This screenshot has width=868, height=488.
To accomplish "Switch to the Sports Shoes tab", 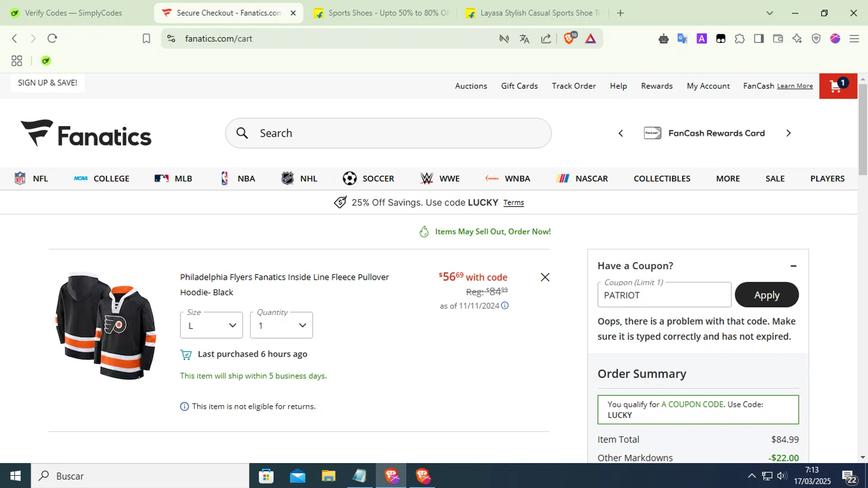I will (381, 13).
